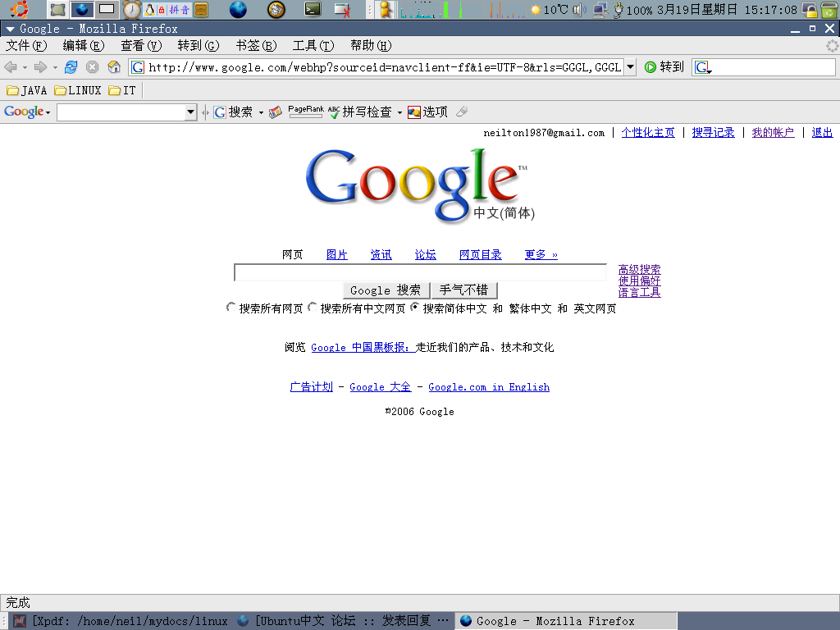This screenshot has width=840, height=630.
Task: Open the 转到(G) menu
Action: click(x=199, y=46)
